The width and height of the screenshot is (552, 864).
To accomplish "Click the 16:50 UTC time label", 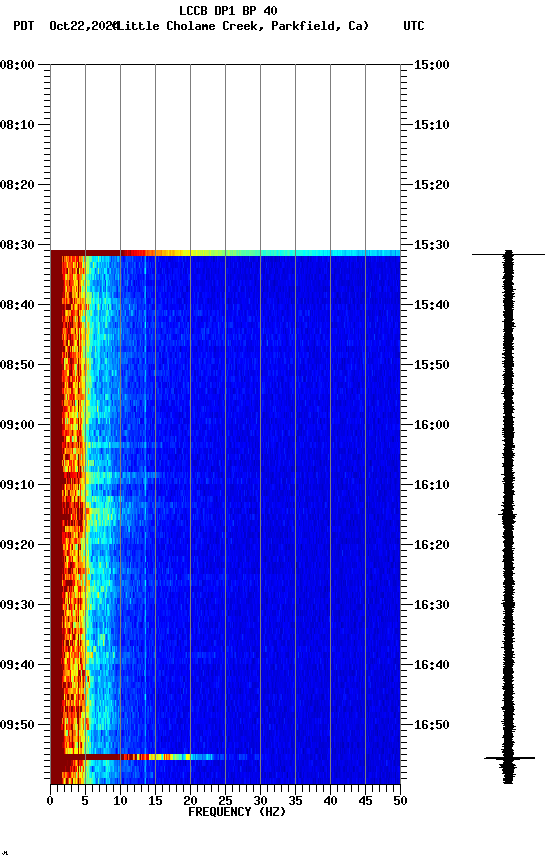I will 432,725.
